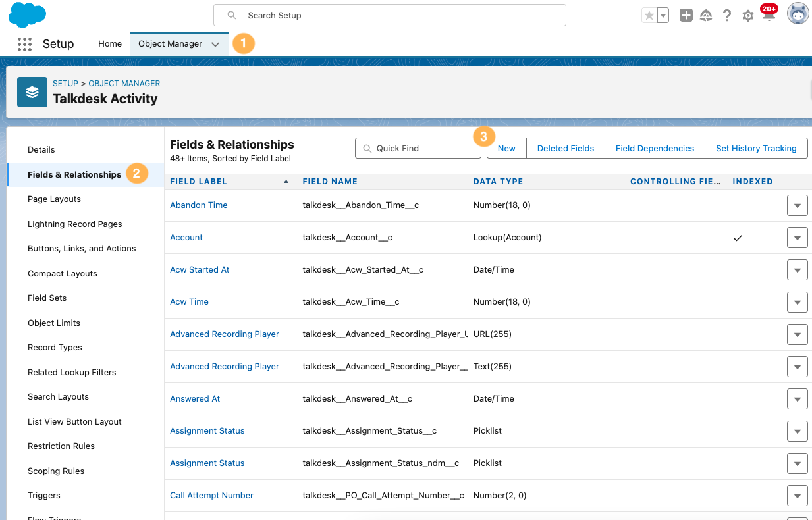Open row actions for talkdesk__Assignment_Status__c
The image size is (812, 520).
tap(798, 431)
